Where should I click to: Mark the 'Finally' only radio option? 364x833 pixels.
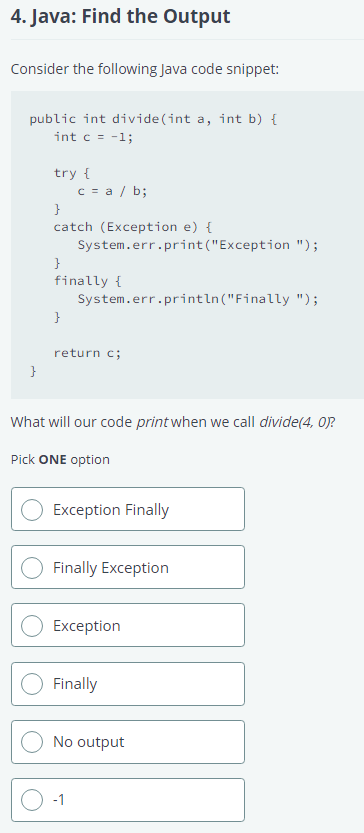coord(32,684)
